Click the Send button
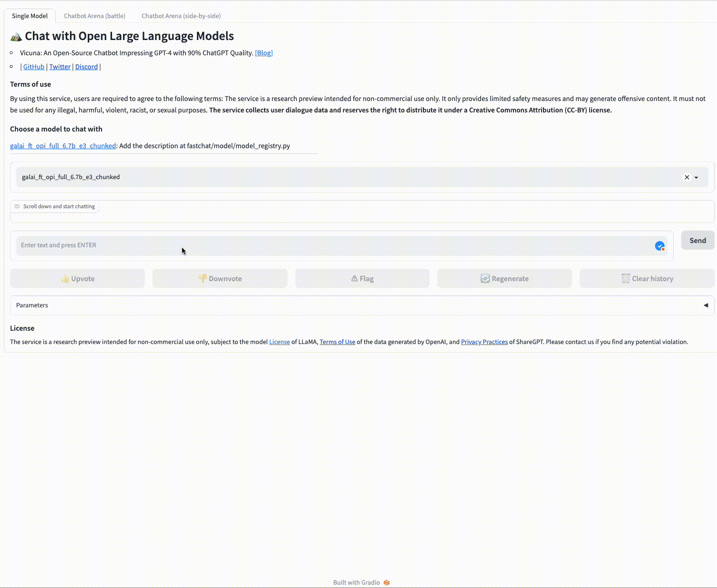This screenshot has height=588, width=717. click(x=697, y=241)
